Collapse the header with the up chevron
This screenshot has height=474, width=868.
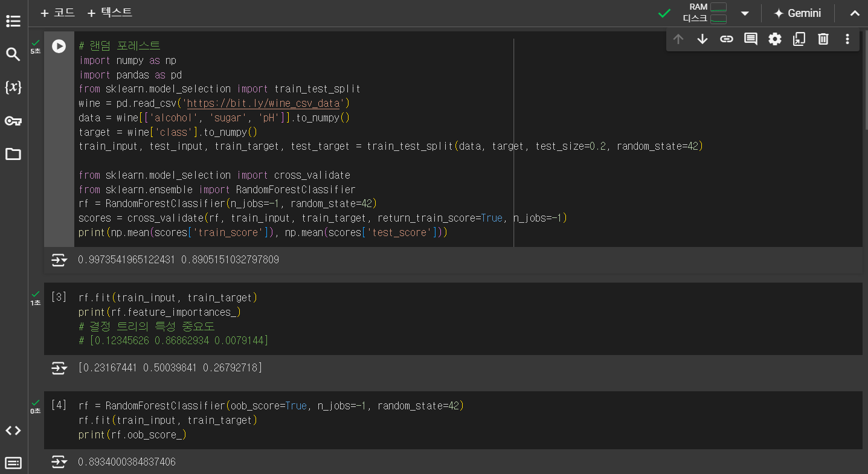click(855, 13)
